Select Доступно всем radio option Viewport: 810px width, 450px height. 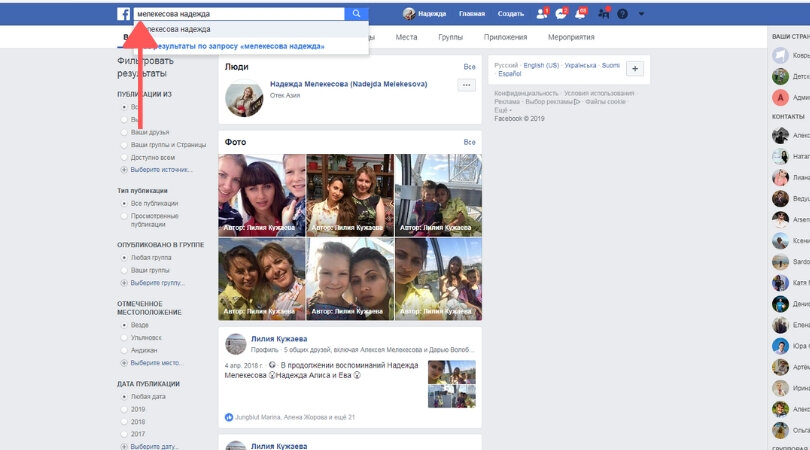[x=124, y=158]
